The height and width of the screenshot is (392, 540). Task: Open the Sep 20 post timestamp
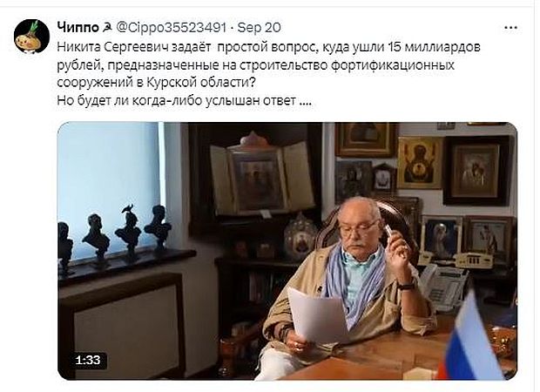(x=259, y=28)
